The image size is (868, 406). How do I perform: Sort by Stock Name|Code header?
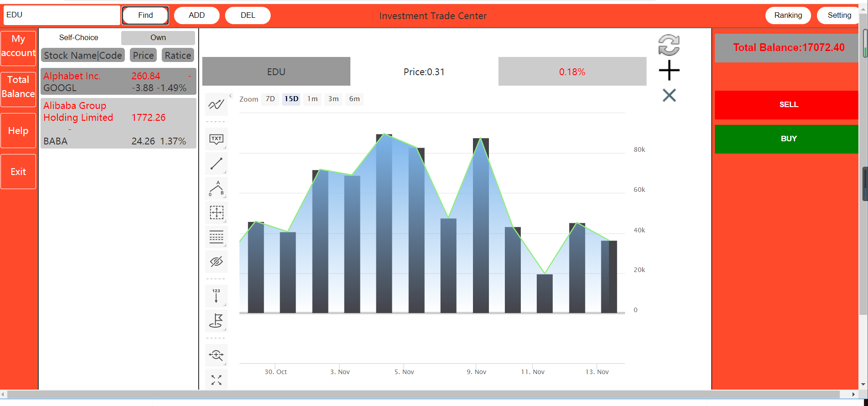point(83,55)
